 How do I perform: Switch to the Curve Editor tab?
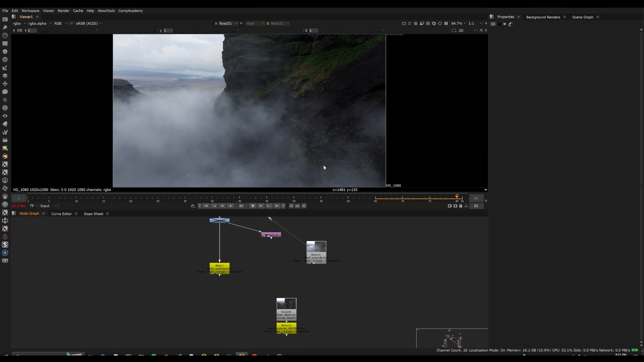click(x=61, y=214)
